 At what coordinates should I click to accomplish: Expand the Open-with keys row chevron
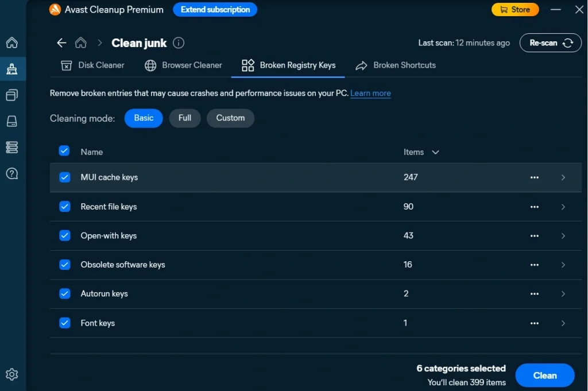pyautogui.click(x=563, y=236)
